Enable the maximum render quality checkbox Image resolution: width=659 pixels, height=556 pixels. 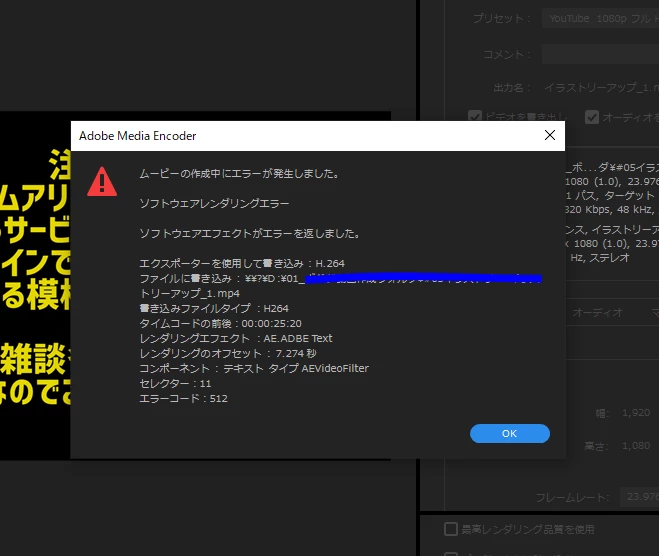pos(451,529)
